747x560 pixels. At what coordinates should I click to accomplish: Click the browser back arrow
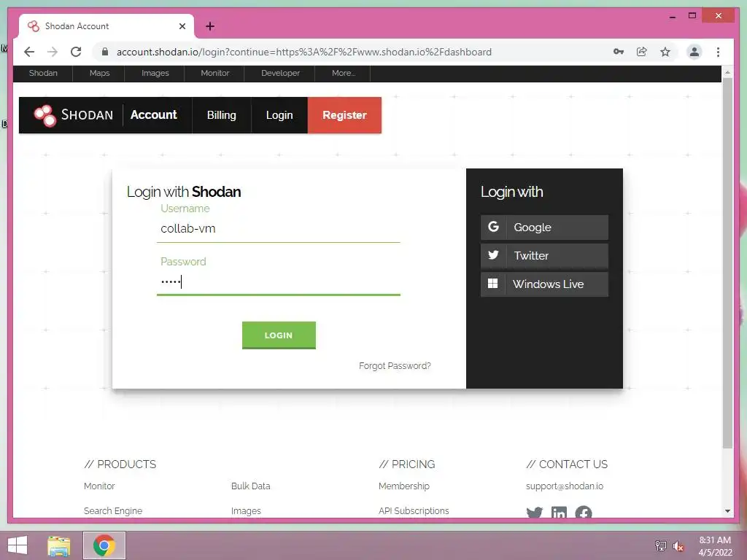coord(29,52)
